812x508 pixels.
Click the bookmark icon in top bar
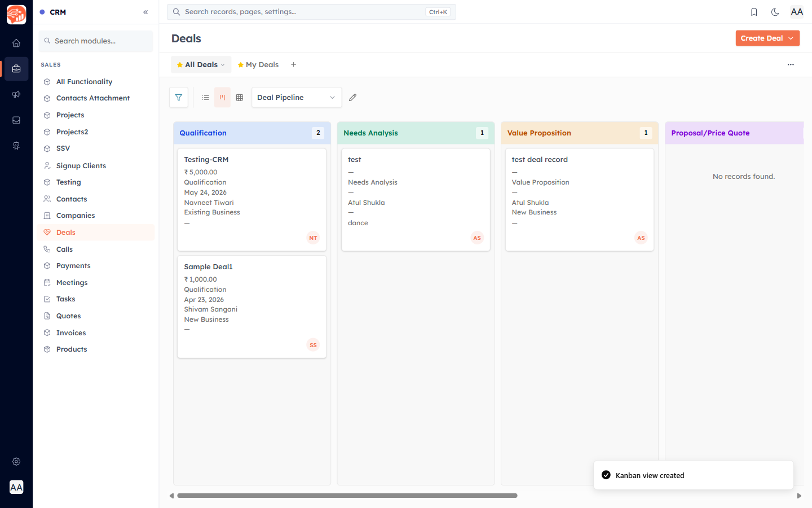754,12
